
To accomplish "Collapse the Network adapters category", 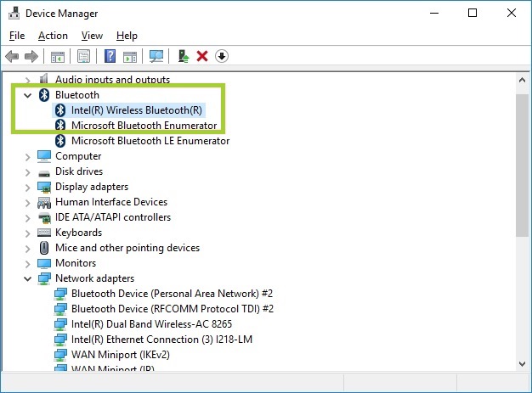I will [28, 278].
